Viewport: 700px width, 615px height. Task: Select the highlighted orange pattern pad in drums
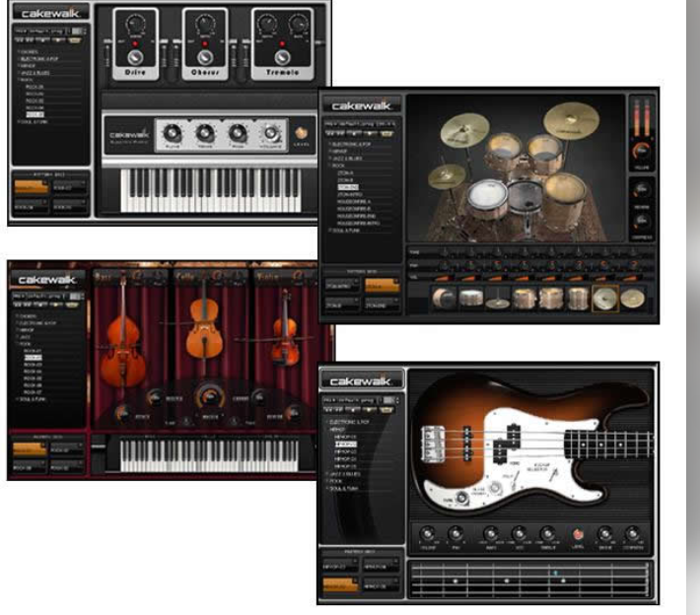tap(381, 285)
